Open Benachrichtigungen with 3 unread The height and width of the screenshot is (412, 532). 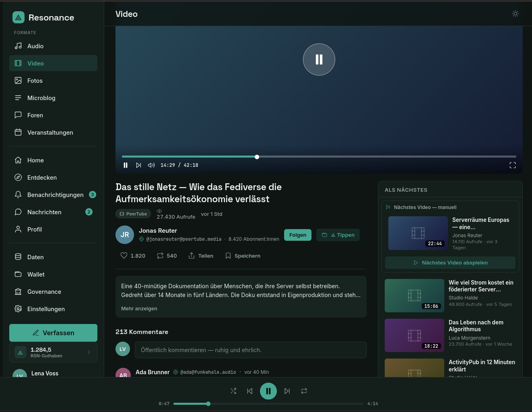coord(53,195)
